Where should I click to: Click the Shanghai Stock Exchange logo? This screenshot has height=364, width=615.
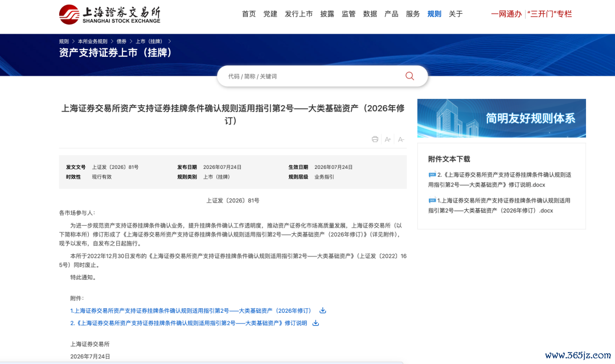[109, 14]
